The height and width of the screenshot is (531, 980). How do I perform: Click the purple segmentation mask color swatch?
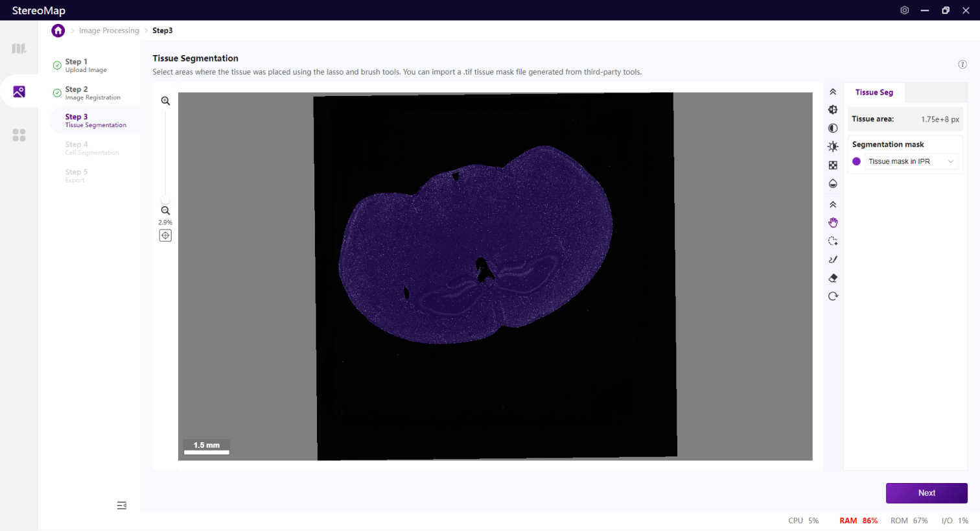tap(856, 161)
